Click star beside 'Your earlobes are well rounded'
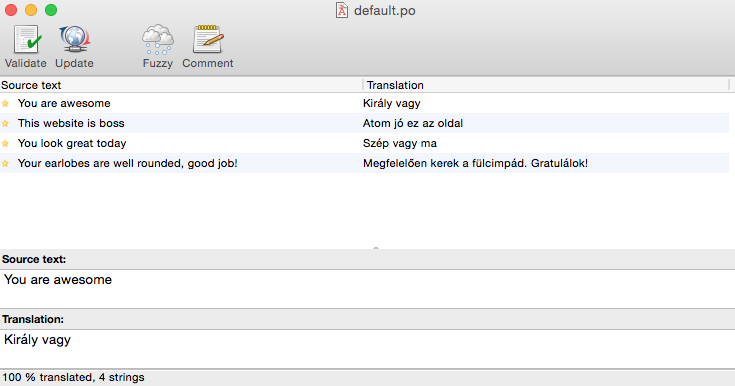 pos(5,163)
